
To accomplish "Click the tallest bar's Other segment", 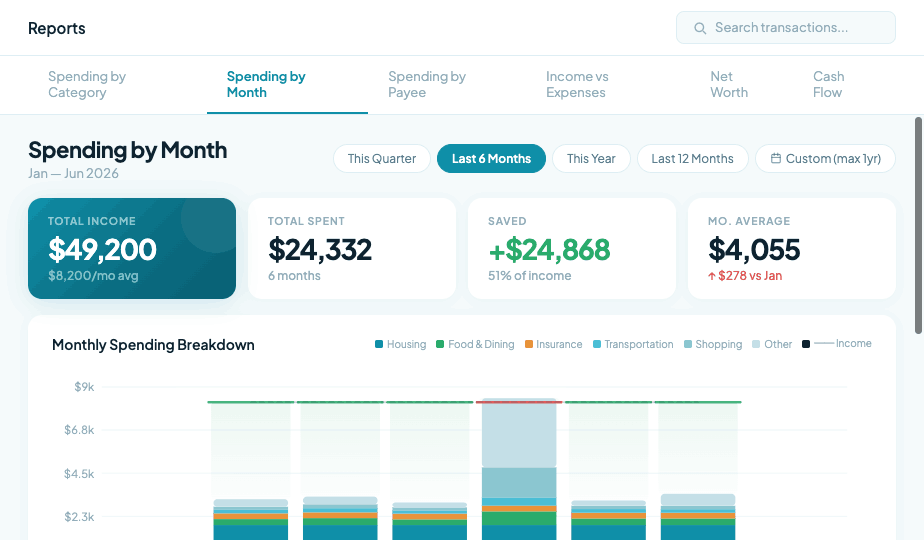I will click(x=519, y=433).
